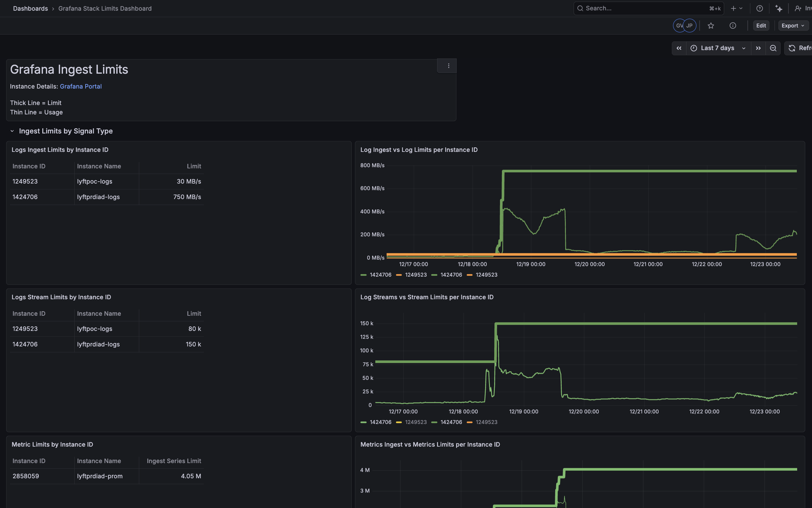Click the JP user avatar
This screenshot has height=508, width=812.
click(690, 26)
